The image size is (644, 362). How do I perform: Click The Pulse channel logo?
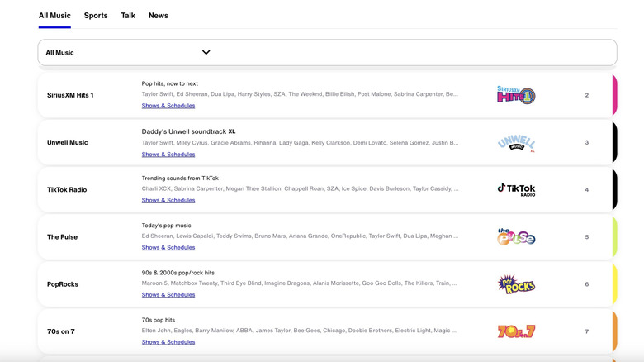pos(516,237)
